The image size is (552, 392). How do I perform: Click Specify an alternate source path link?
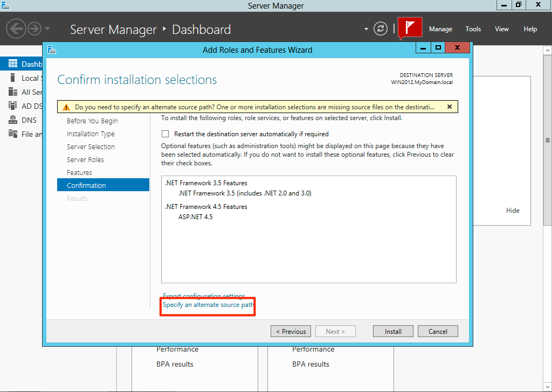pyautogui.click(x=208, y=305)
